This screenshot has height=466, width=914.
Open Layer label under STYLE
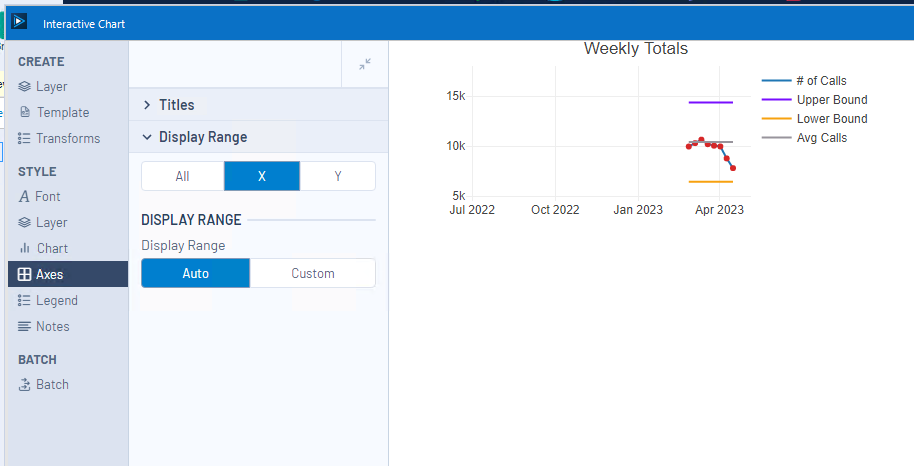coord(51,222)
